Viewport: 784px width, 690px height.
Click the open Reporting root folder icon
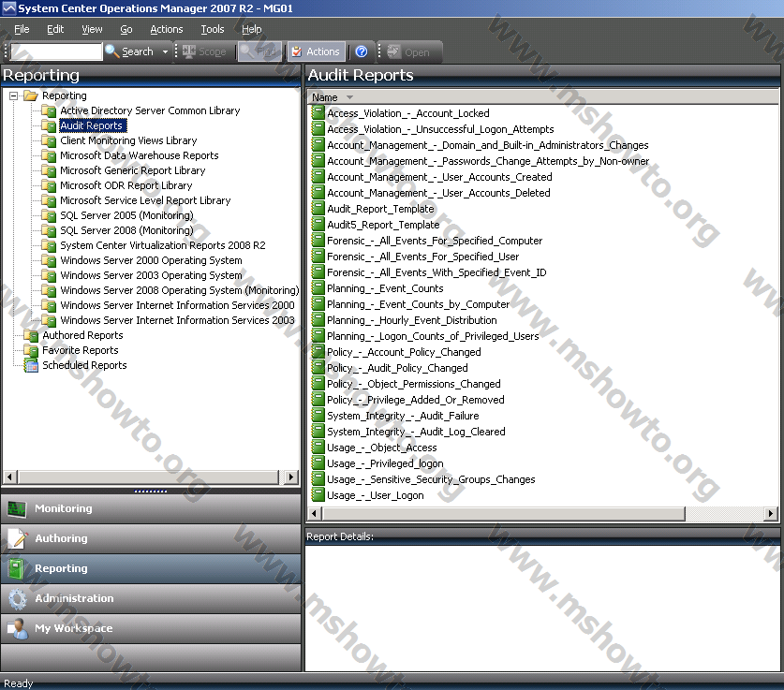coord(31,95)
